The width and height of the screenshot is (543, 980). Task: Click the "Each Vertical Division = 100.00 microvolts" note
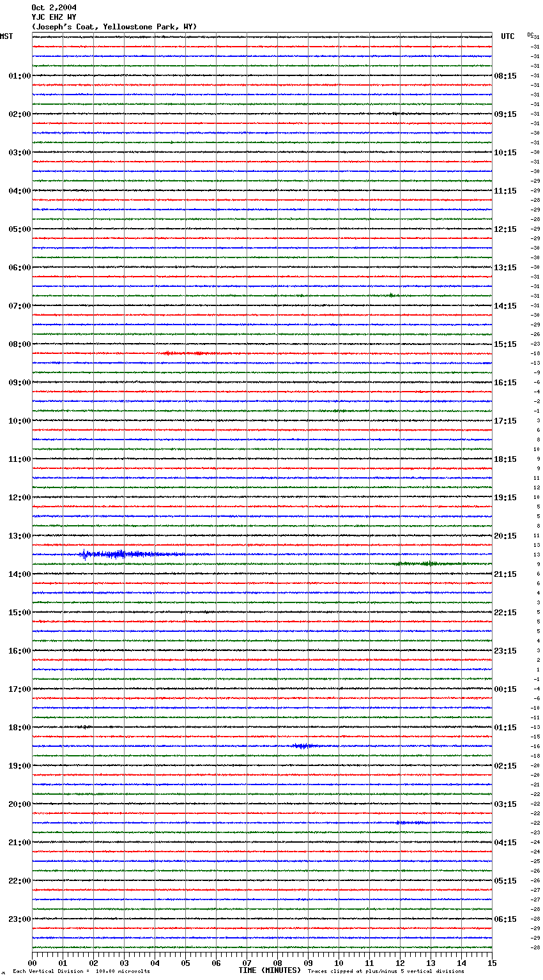81,972
